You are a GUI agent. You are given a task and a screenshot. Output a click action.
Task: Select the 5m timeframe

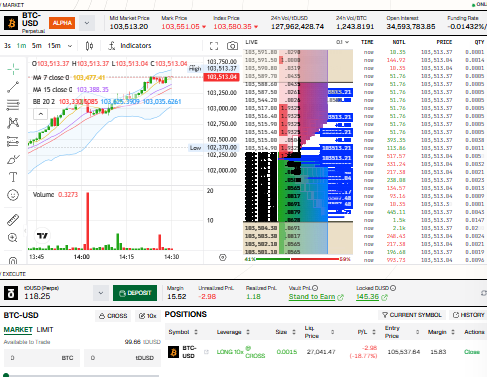point(37,46)
